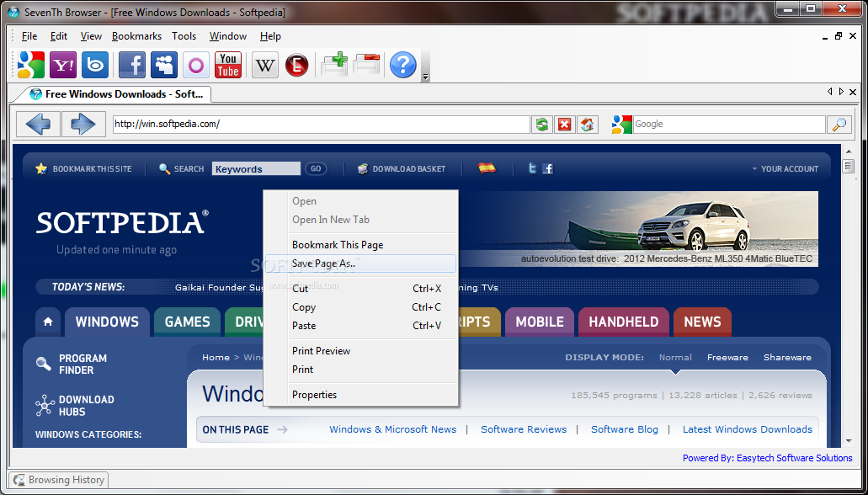Viewport: 868px width, 495px height.
Task: Switch to the MOBILE tab
Action: pos(540,322)
